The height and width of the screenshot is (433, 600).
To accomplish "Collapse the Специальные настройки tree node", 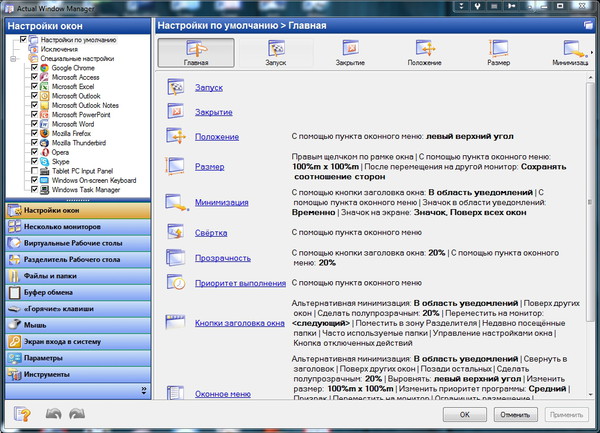I will coord(12,58).
